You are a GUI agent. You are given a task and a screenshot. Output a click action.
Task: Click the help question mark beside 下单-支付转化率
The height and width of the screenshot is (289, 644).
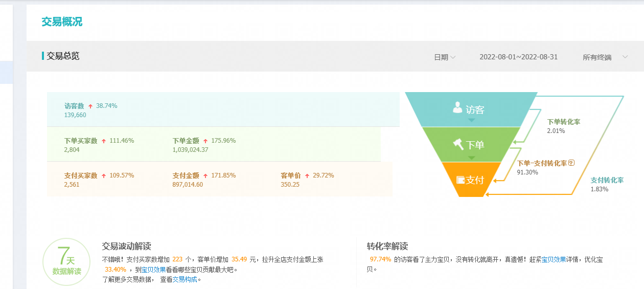coord(571,163)
